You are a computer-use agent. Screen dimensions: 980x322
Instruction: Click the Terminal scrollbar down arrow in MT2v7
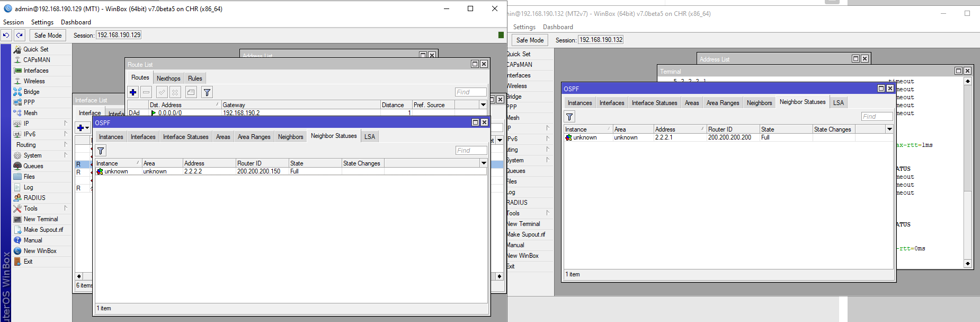coord(968,264)
